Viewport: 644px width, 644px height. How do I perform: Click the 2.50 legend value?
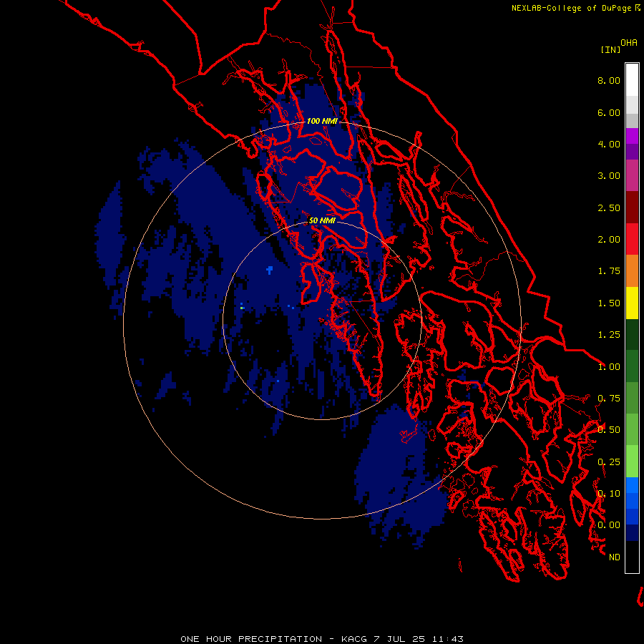609,208
